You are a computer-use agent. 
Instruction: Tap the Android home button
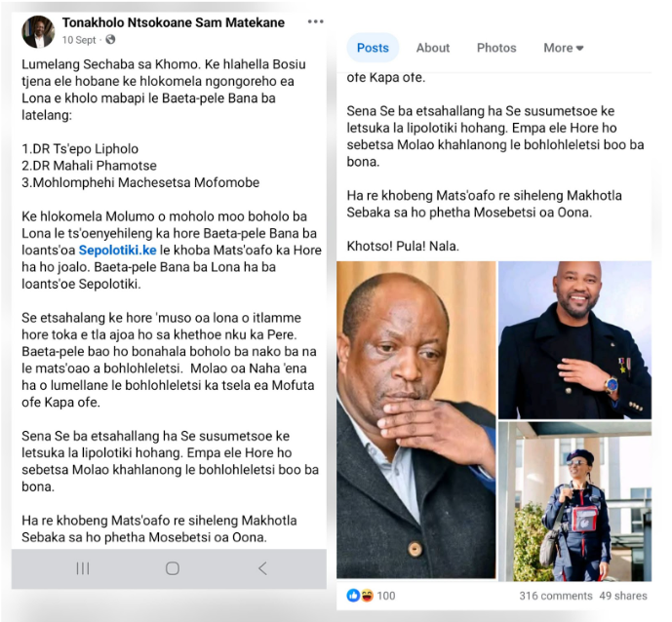[x=173, y=568]
